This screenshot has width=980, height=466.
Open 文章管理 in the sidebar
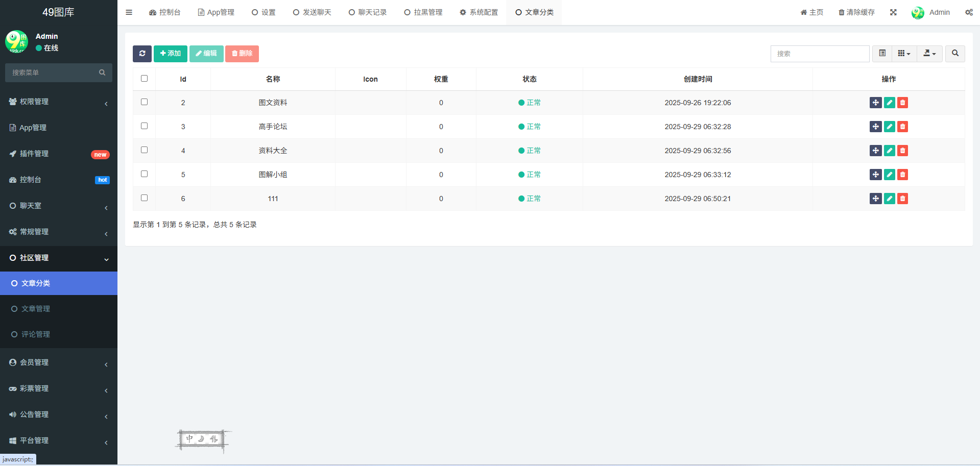coord(36,309)
